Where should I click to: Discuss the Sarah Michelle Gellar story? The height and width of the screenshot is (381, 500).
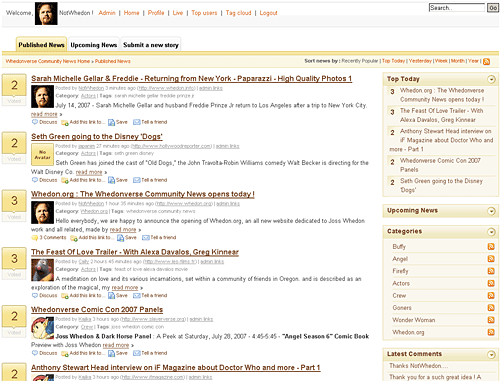point(45,122)
